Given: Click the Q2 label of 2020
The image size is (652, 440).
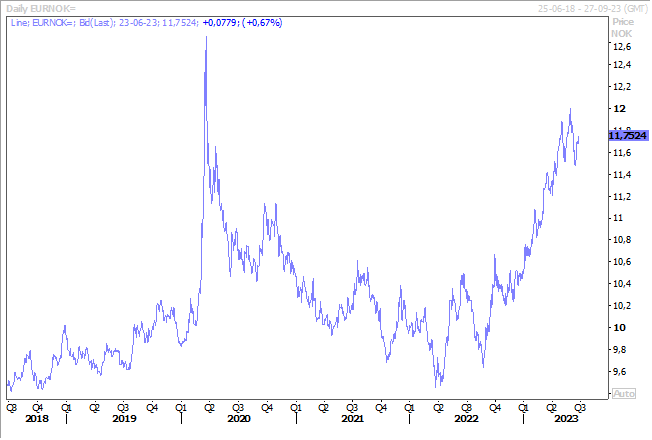Looking at the screenshot, I should click(x=209, y=408).
